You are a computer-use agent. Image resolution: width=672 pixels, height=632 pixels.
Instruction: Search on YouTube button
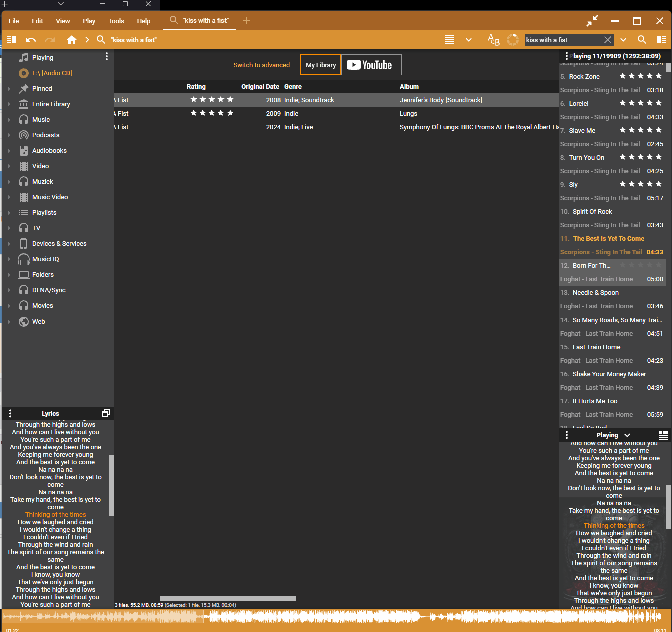coord(371,65)
